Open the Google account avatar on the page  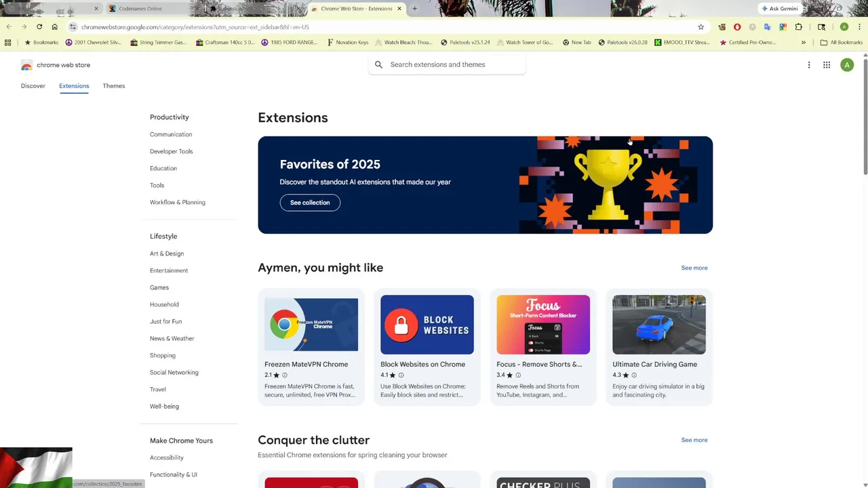pyautogui.click(x=847, y=65)
